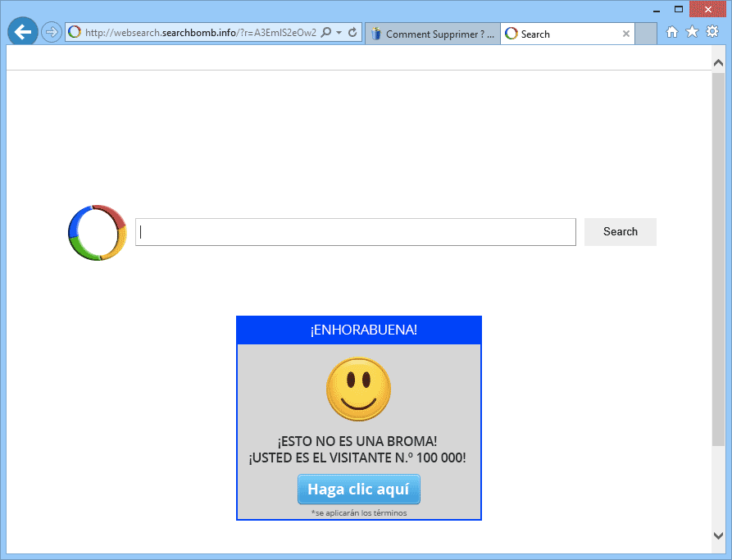Open Favorites with the star icon
The height and width of the screenshot is (560, 732).
692,32
